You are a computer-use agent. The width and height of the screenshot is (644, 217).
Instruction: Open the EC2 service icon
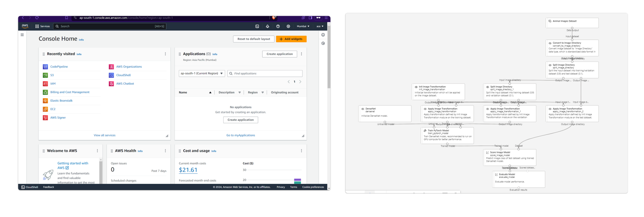pyautogui.click(x=45, y=109)
